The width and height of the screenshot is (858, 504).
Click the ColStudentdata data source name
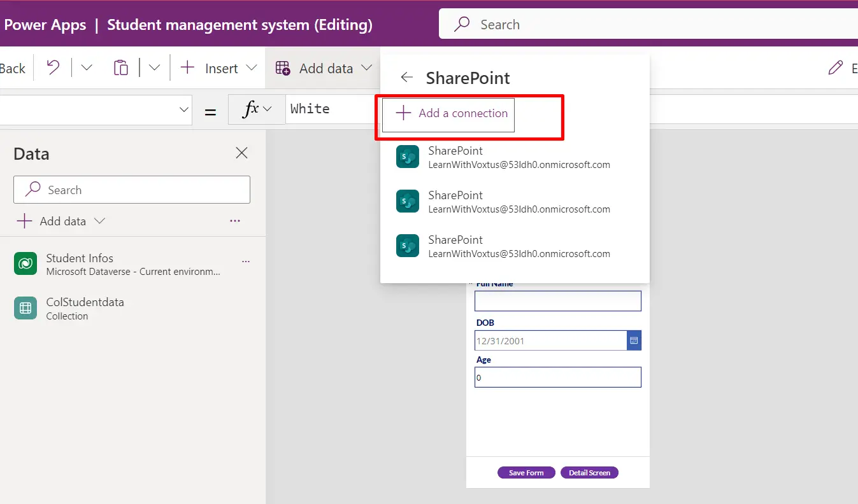85,302
